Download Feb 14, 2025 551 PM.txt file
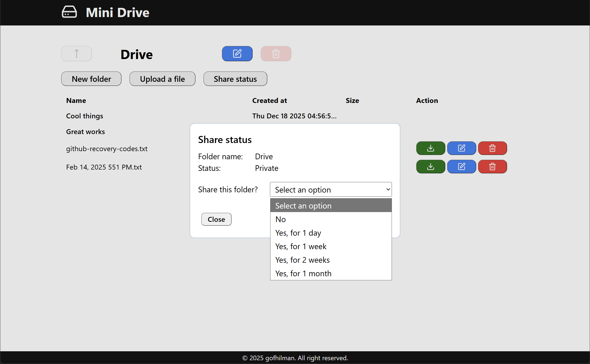The height and width of the screenshot is (364, 590). pyautogui.click(x=430, y=167)
